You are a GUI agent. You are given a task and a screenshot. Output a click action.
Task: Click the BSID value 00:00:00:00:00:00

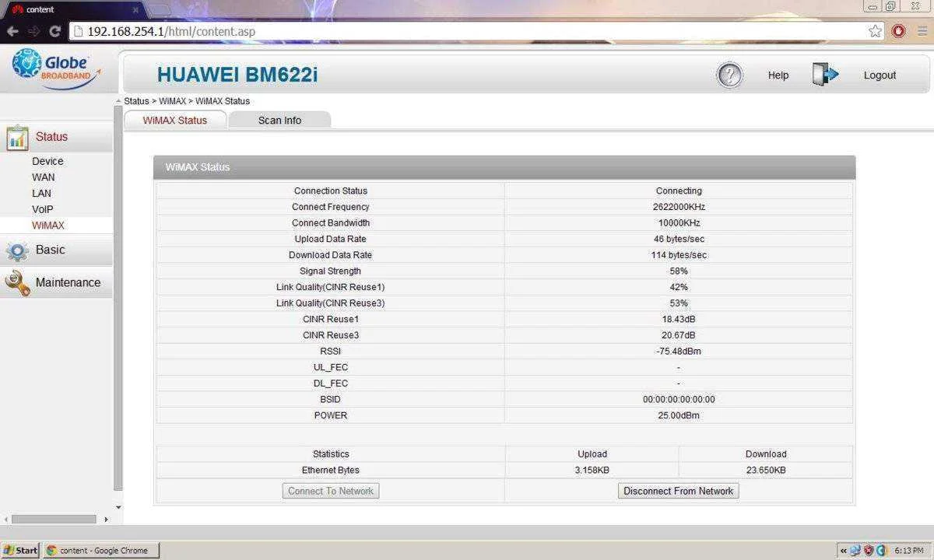point(679,400)
